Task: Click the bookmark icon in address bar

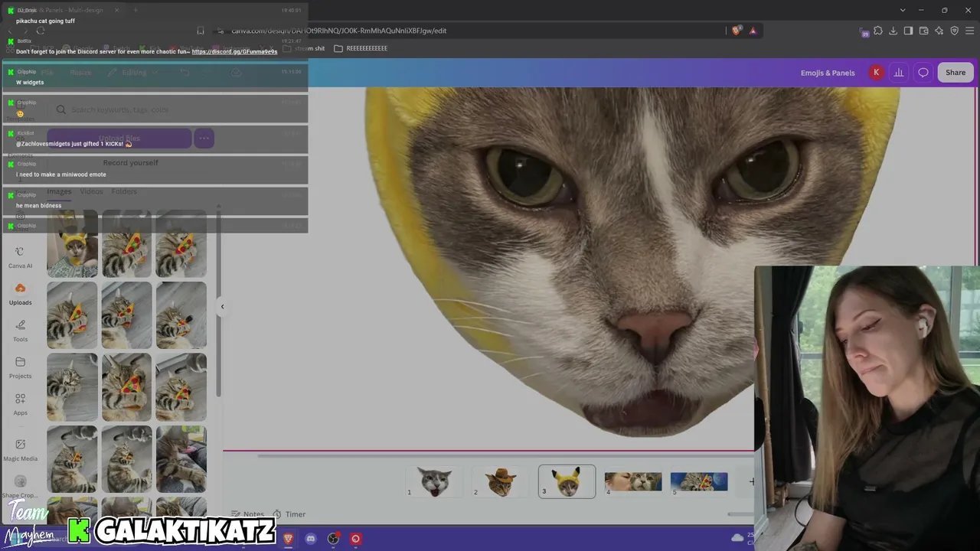Action: tap(201, 31)
